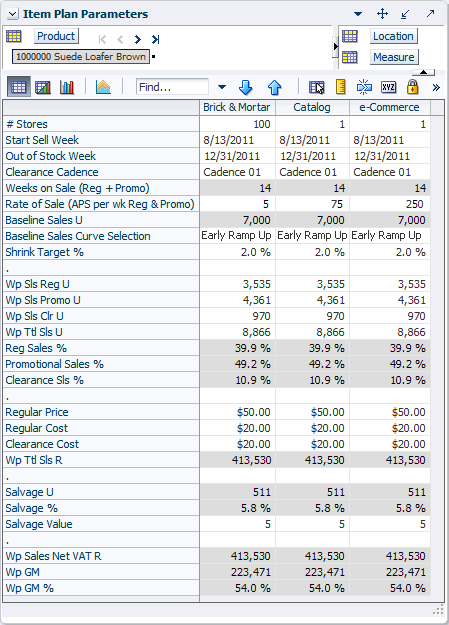
Task: Click the minimize diagonal arrow icon
Action: coord(406,14)
